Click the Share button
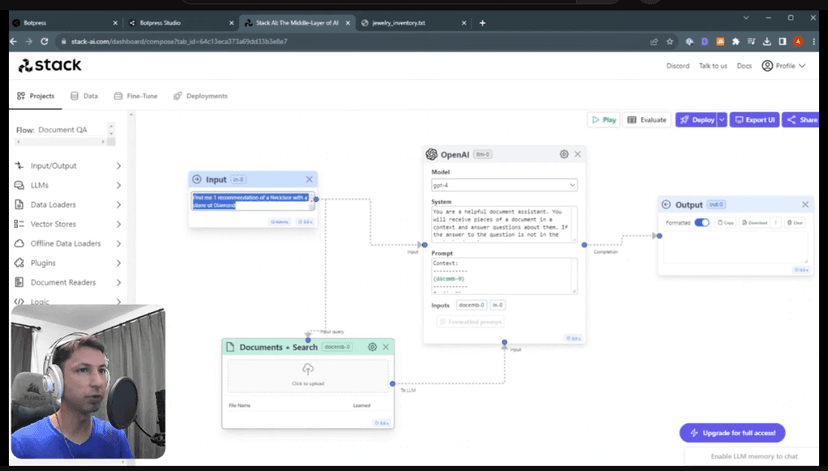The width and height of the screenshot is (828, 471). coord(801,120)
